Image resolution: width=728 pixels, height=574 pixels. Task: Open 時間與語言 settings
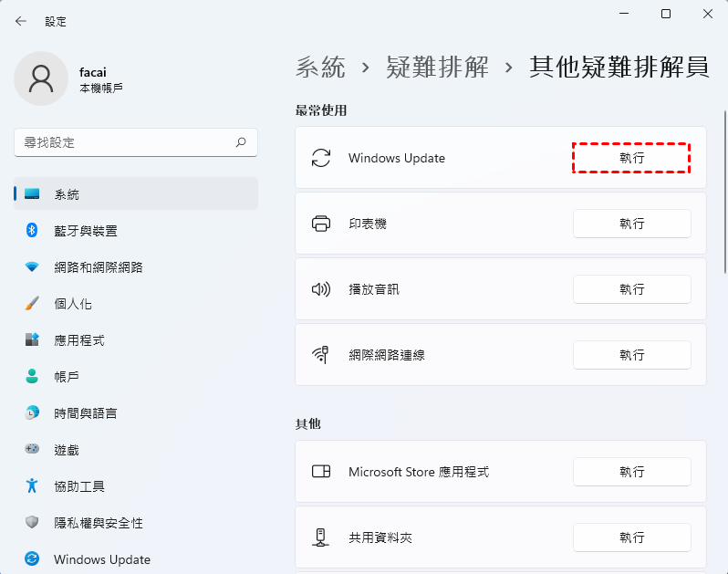(86, 413)
